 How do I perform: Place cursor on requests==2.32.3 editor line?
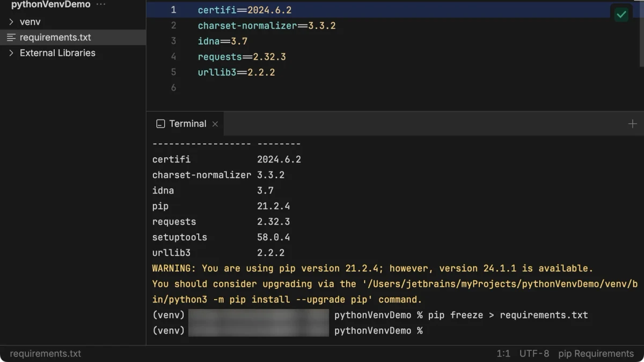click(242, 57)
